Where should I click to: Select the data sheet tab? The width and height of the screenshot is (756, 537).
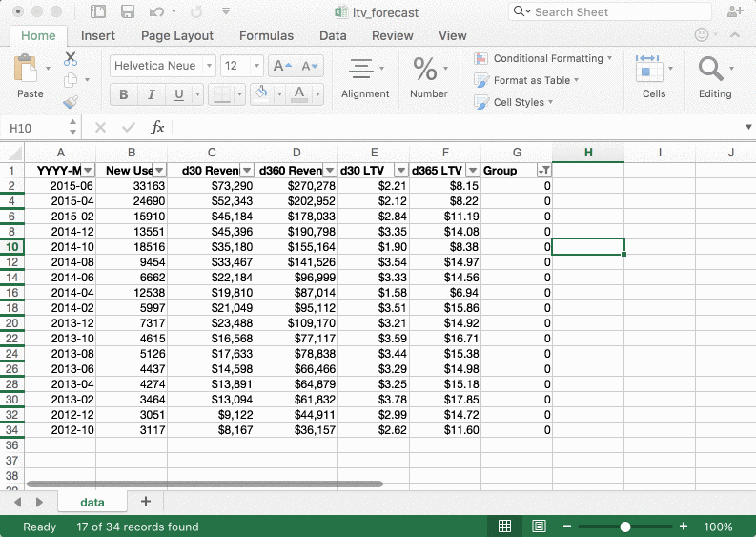[92, 503]
